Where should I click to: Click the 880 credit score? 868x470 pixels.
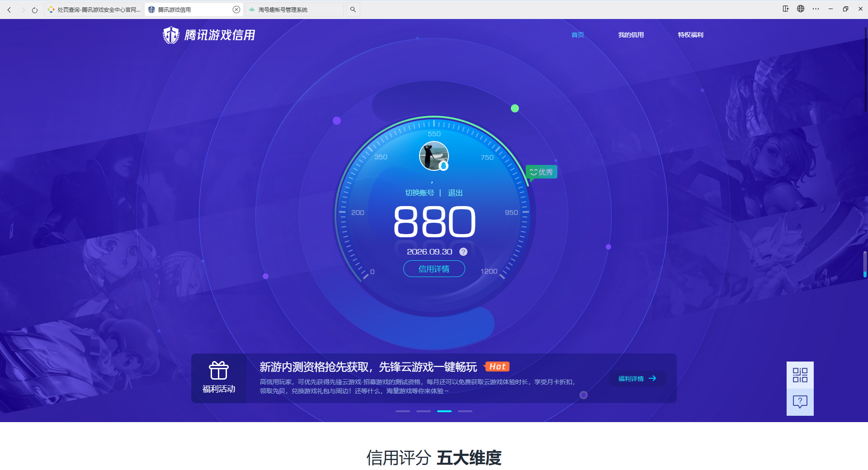(x=434, y=222)
